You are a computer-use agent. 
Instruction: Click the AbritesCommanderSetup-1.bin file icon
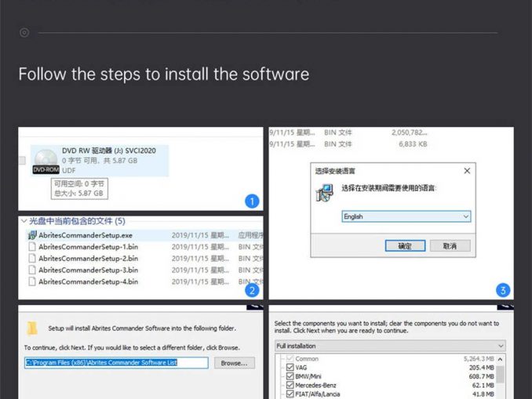32,247
